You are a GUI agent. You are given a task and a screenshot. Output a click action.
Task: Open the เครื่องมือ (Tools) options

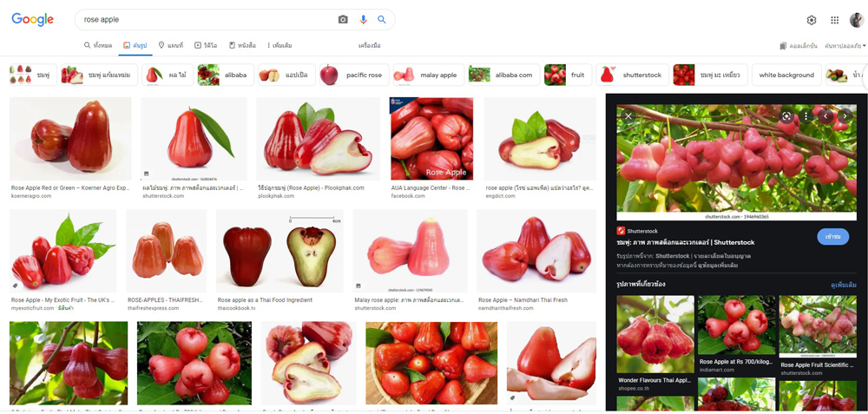(x=369, y=45)
